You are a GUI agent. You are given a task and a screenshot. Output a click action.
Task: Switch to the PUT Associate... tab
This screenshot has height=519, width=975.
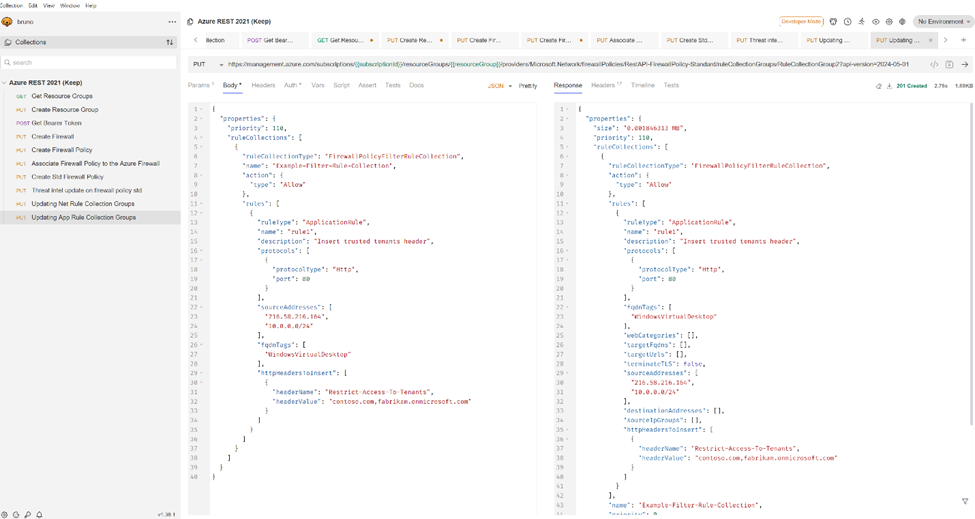coord(624,40)
